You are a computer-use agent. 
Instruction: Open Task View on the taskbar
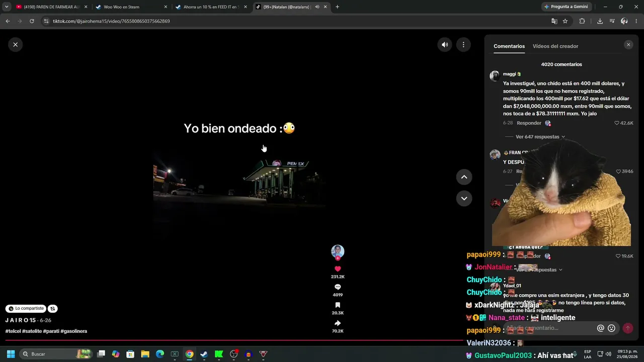pyautogui.click(x=101, y=354)
